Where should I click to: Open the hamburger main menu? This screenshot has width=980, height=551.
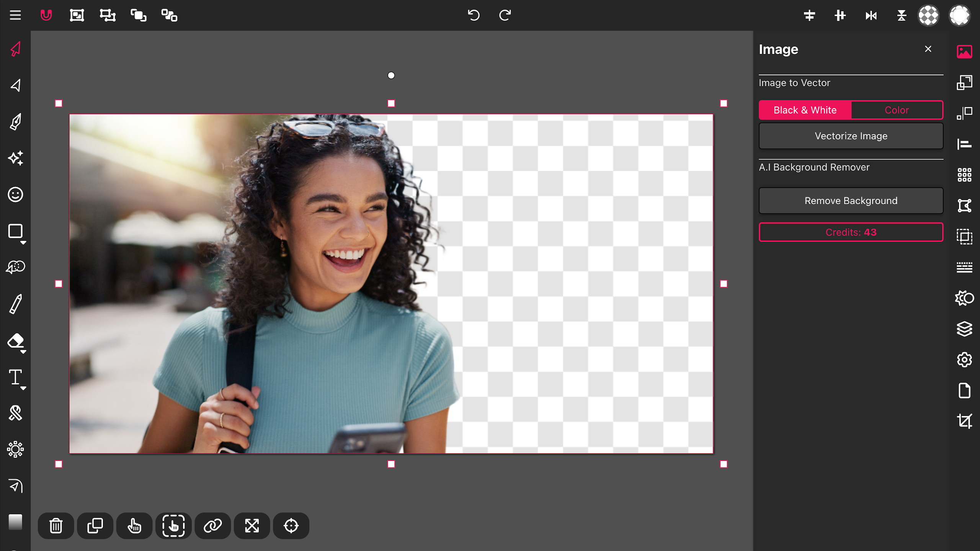[15, 15]
